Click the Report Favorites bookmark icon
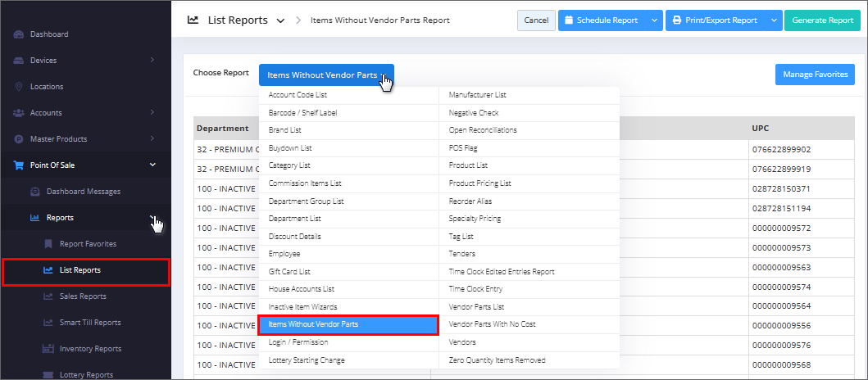 (x=48, y=244)
